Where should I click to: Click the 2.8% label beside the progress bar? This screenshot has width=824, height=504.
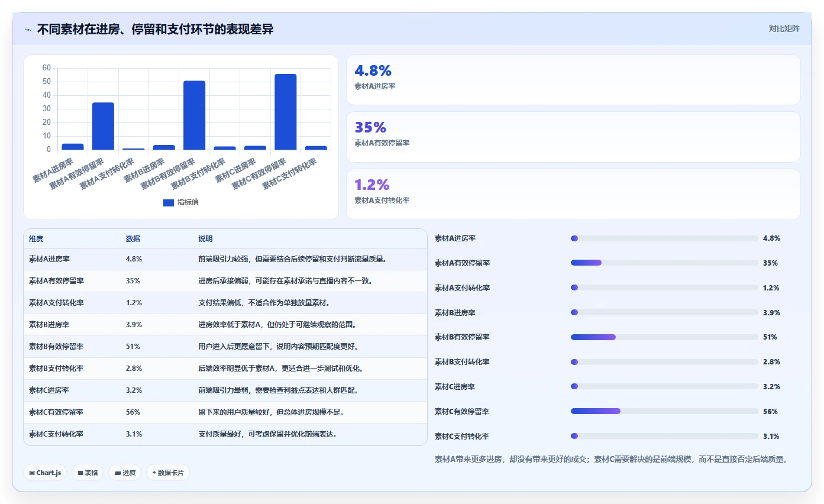tap(771, 362)
